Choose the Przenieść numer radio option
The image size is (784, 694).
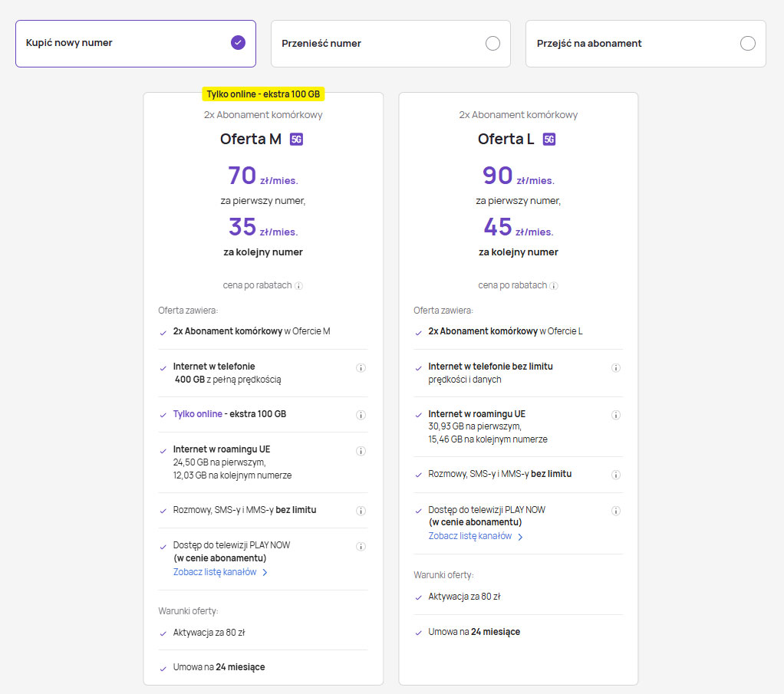(492, 44)
